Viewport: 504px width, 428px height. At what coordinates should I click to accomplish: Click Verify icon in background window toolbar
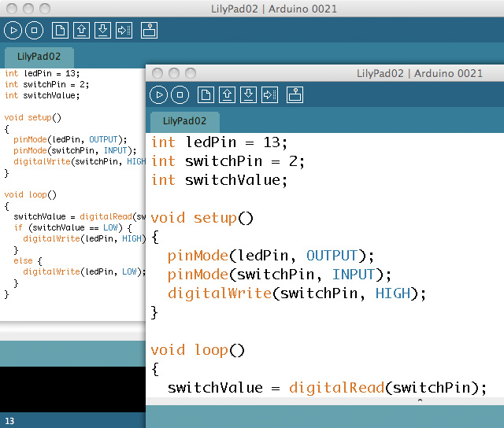tap(13, 31)
